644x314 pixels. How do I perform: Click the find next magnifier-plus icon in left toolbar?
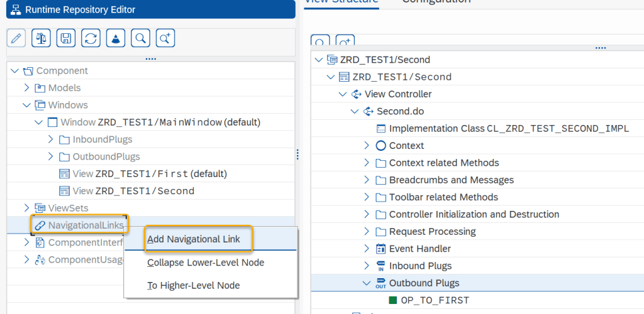(165, 38)
